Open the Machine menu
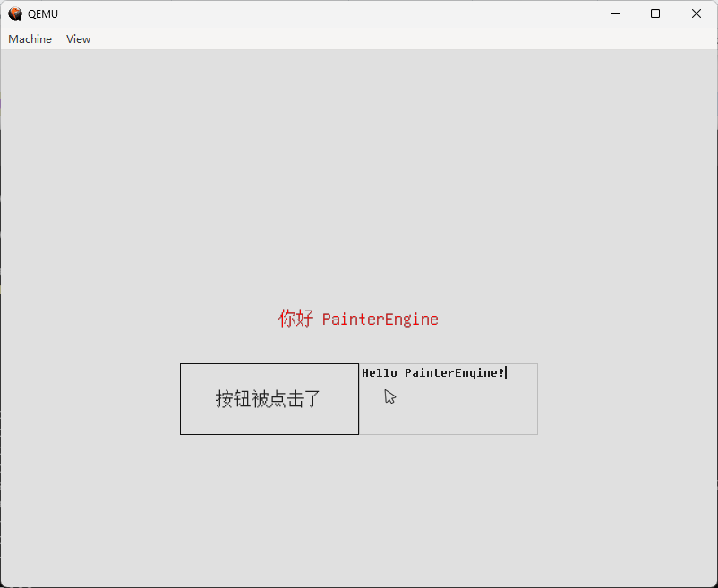 pos(30,38)
